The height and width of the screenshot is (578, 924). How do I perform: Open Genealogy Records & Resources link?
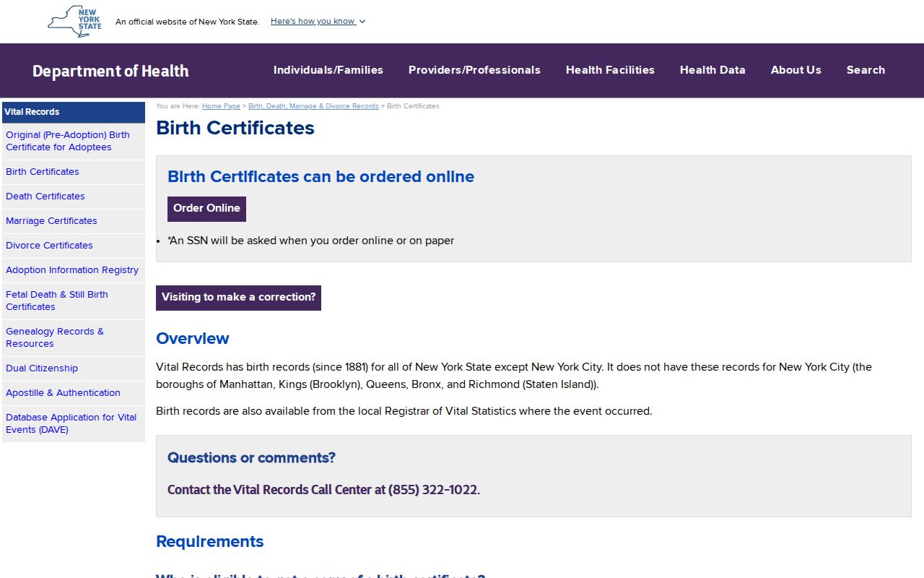74,337
